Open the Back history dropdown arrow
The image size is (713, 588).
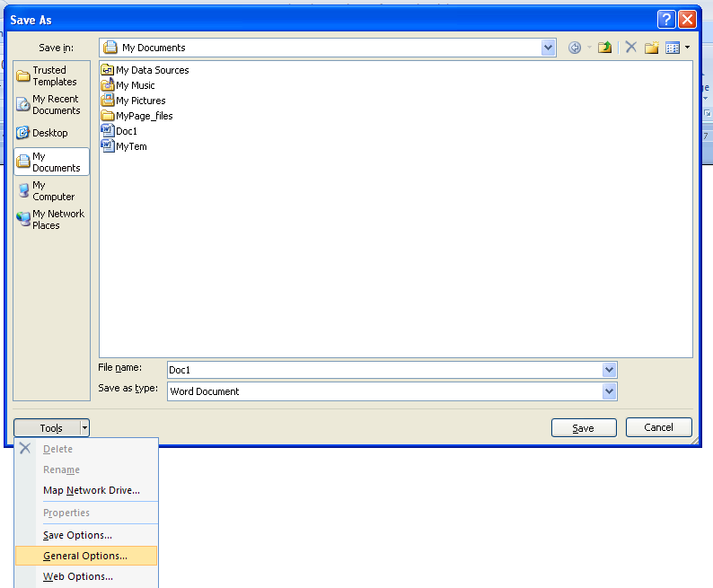589,48
